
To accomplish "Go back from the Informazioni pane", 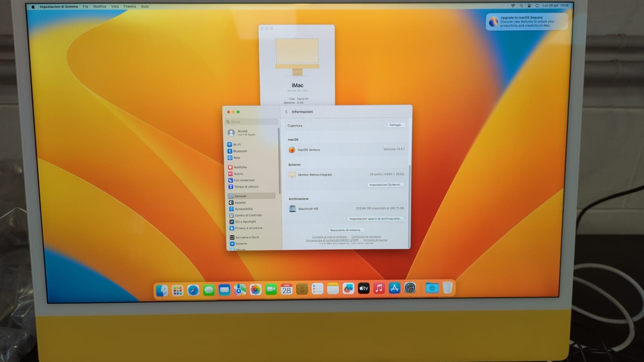I will 286,112.
